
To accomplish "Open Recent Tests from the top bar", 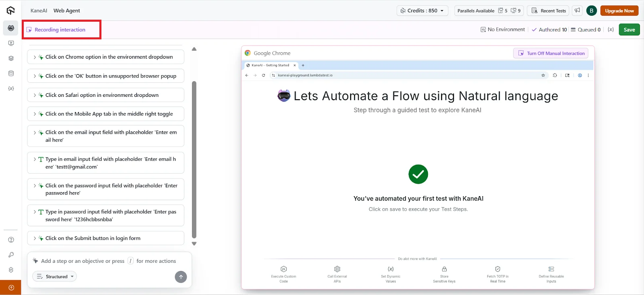I will pos(549,10).
